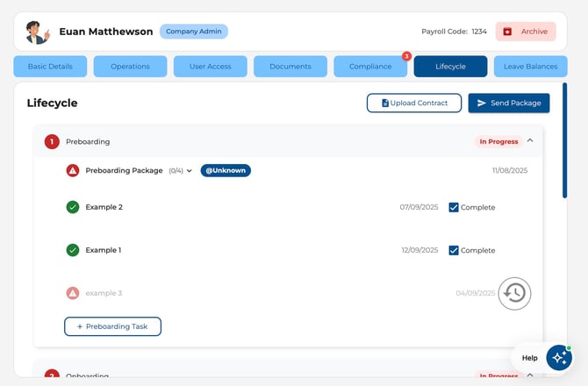588x386 pixels.
Task: Click the history restore icon for example 3
Action: (x=514, y=293)
